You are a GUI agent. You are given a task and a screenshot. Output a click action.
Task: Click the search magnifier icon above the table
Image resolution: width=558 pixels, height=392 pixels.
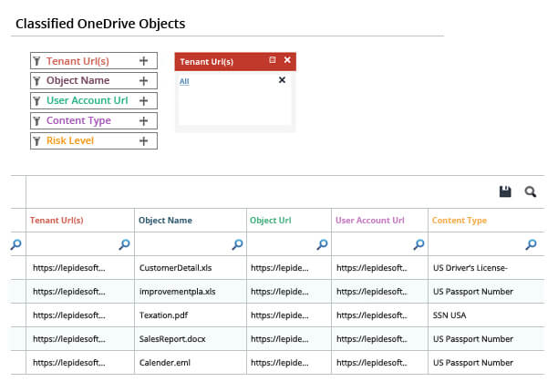pyautogui.click(x=530, y=191)
